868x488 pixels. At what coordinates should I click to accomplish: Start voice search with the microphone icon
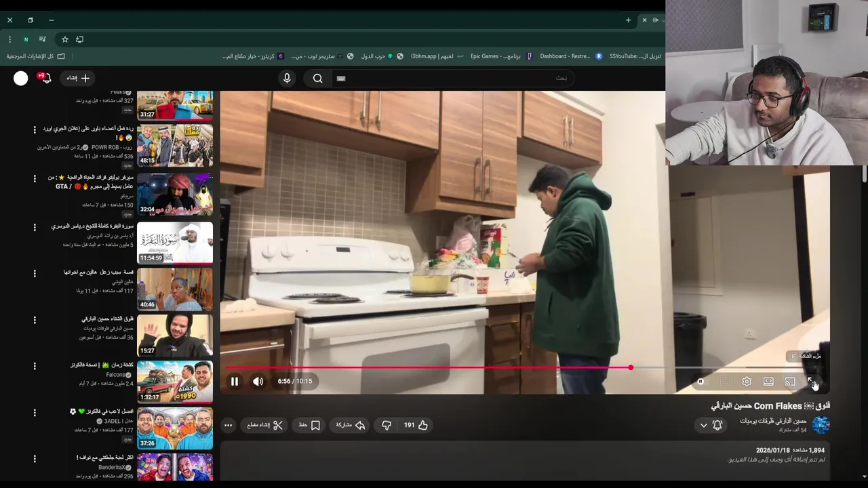287,78
